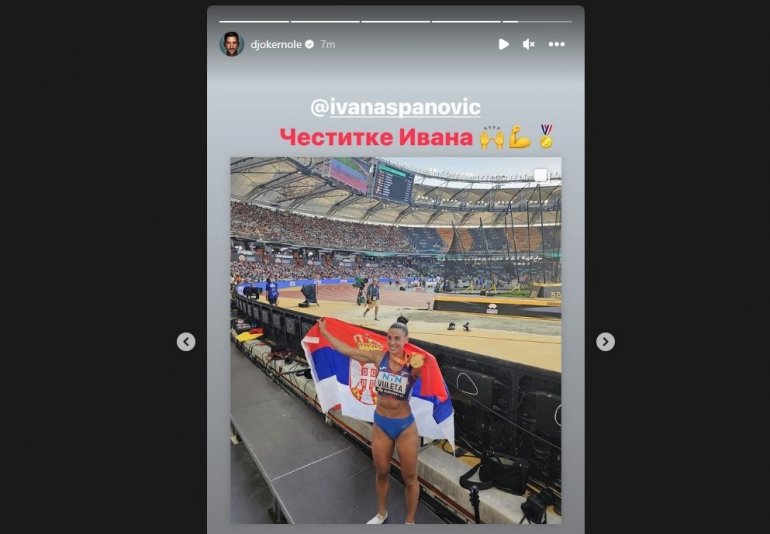
Task: Open the three-dot more options menu
Action: (556, 44)
